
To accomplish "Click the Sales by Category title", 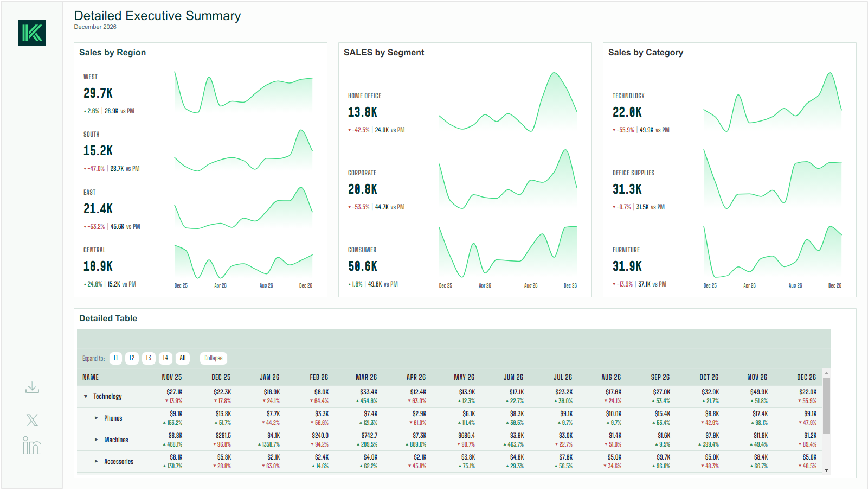I will [646, 53].
